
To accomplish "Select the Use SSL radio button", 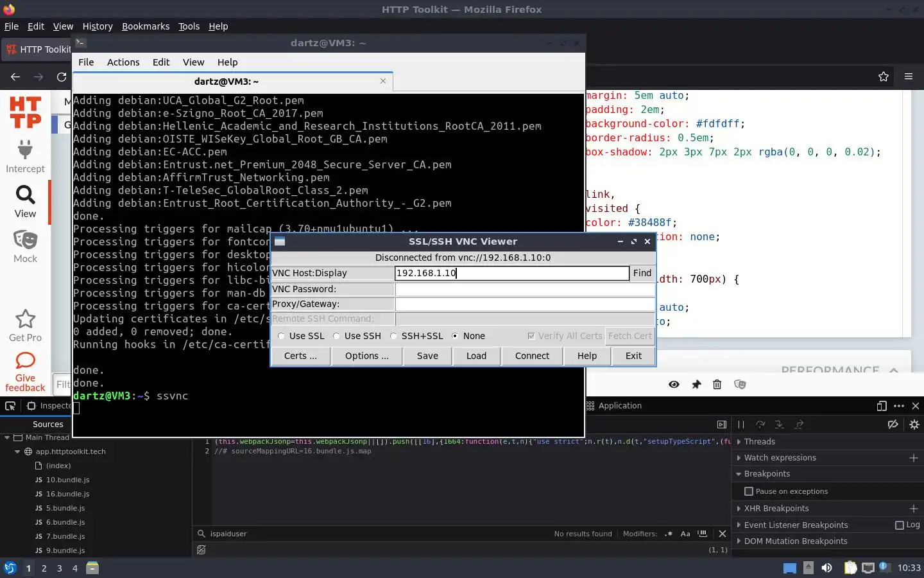I will click(x=281, y=336).
